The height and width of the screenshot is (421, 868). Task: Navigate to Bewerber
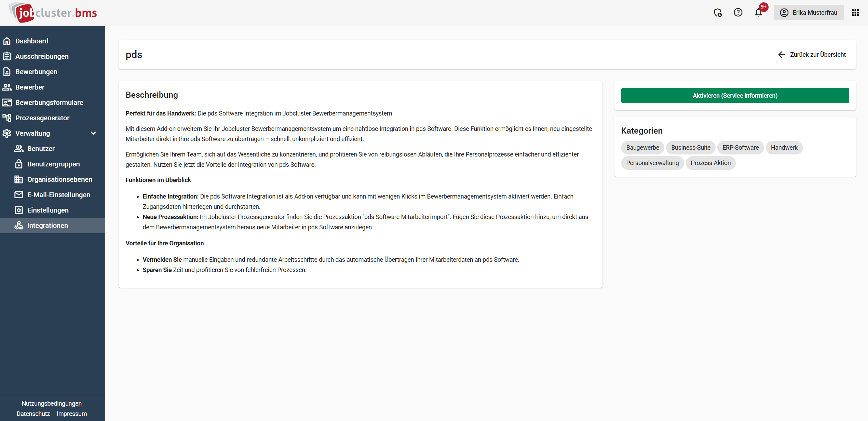(53, 87)
